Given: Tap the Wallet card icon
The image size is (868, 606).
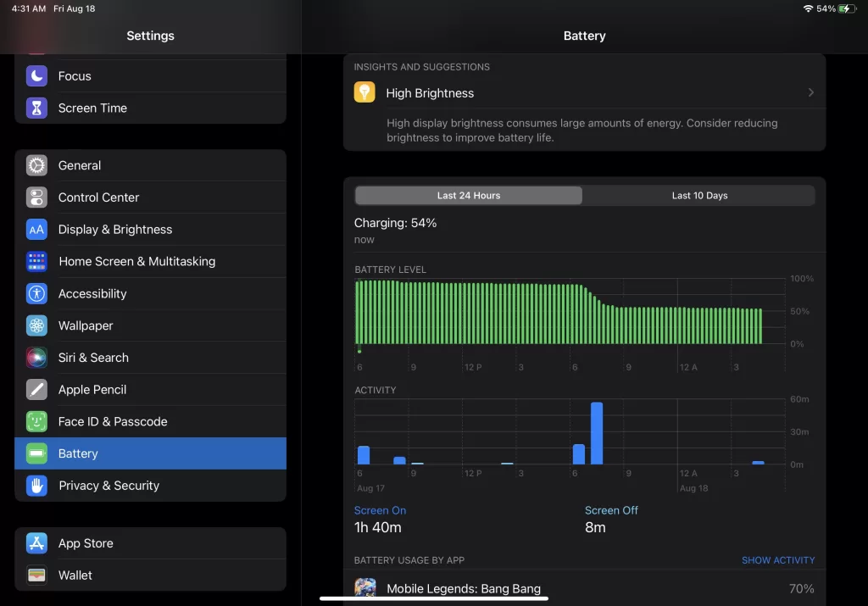Looking at the screenshot, I should click(36, 575).
